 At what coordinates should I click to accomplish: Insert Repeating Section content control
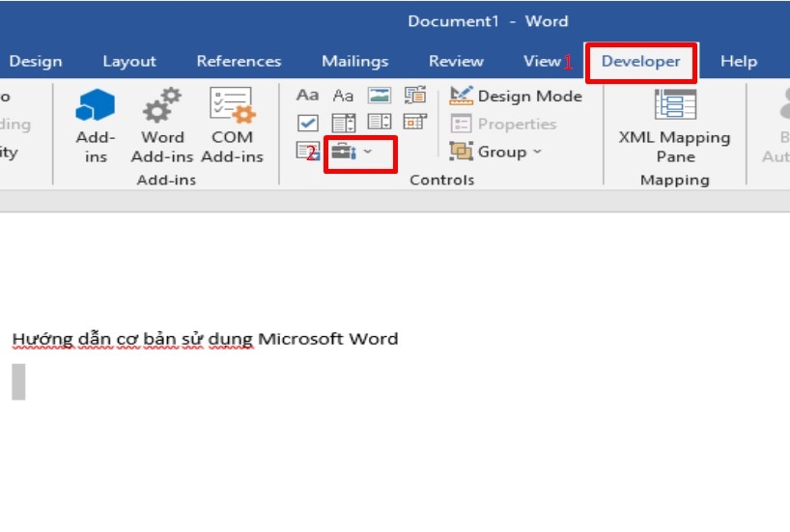(307, 152)
